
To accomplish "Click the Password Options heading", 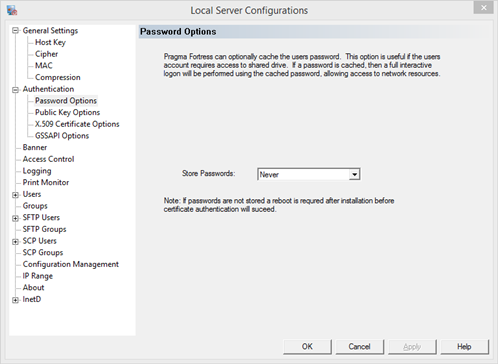I will pyautogui.click(x=178, y=32).
